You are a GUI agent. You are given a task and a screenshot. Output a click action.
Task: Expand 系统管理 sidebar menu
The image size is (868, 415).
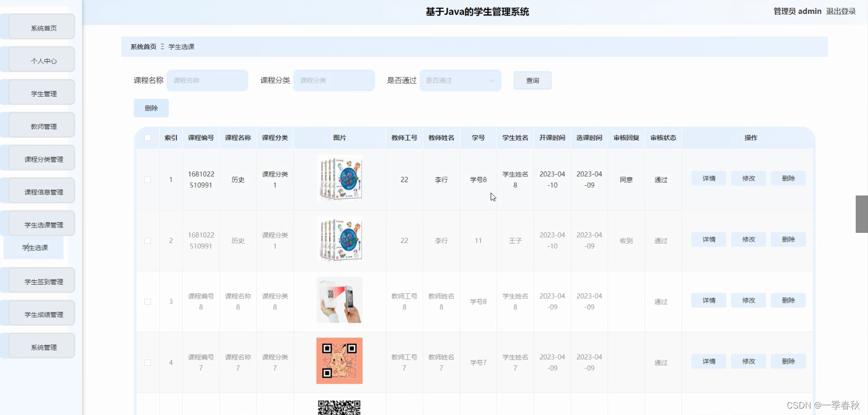pos(41,347)
